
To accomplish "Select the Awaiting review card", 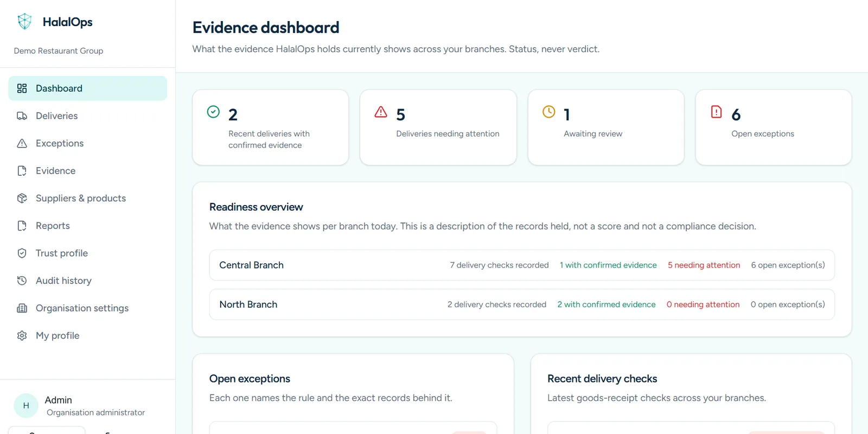I will coord(606,127).
